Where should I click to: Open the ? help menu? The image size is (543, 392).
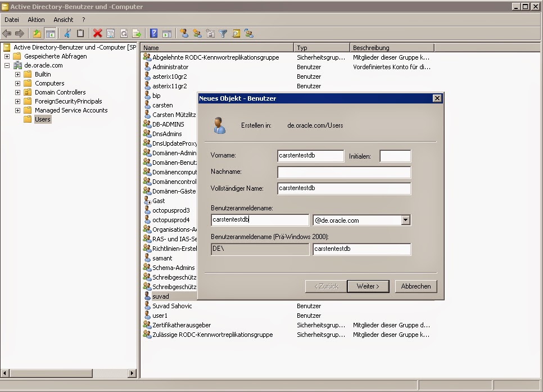click(83, 20)
